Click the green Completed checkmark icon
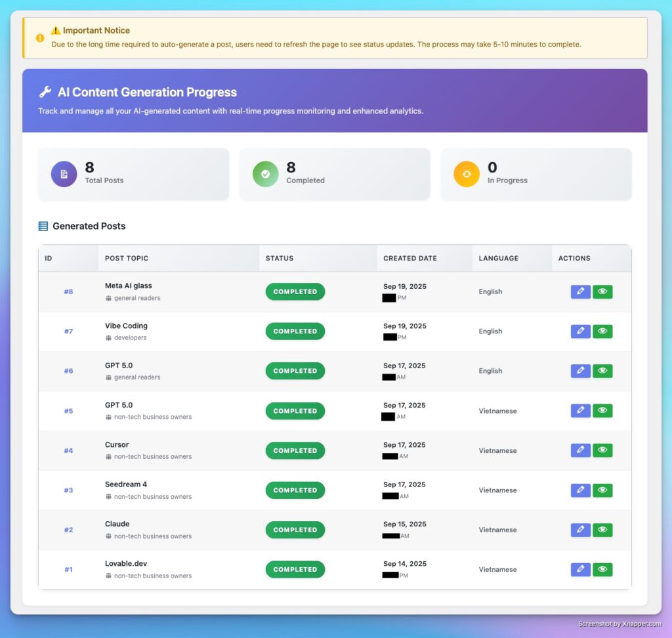Image resolution: width=672 pixels, height=638 pixels. click(265, 174)
